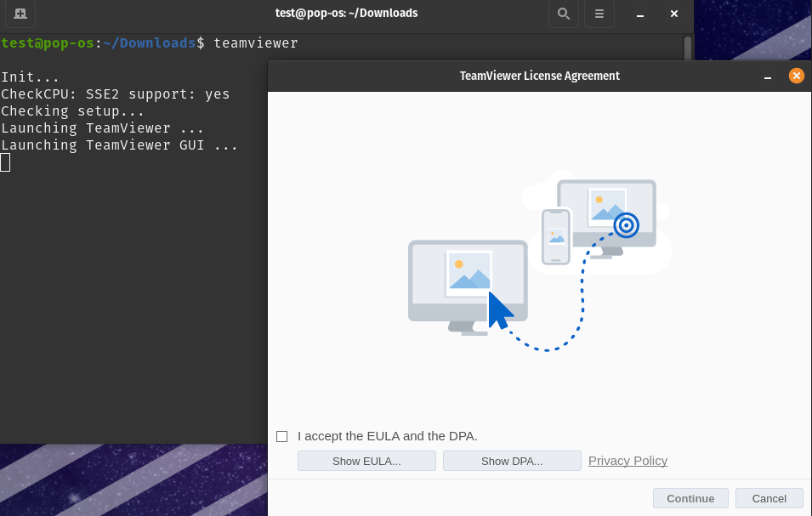Close the TeamViewer License Agreement dialog
The width and height of the screenshot is (812, 516).
[797, 76]
